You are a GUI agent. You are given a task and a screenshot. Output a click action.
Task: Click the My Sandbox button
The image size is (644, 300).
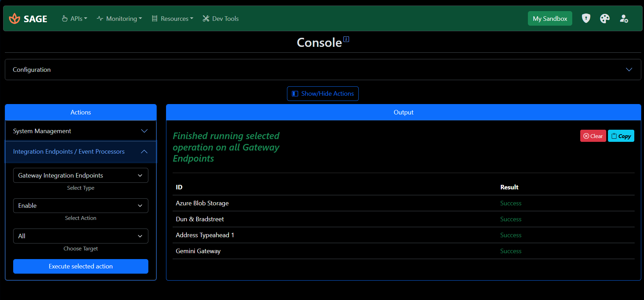click(x=550, y=18)
